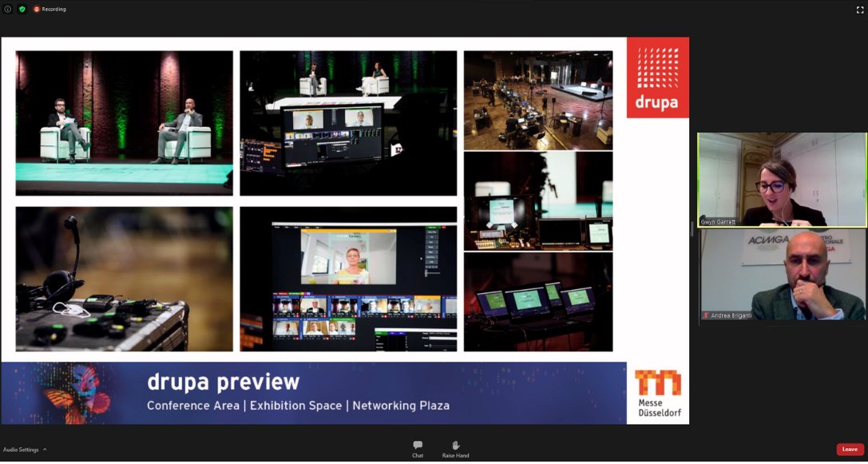The image size is (868, 464).
Task: Click the divider handle between slide and videos
Action: click(692, 228)
